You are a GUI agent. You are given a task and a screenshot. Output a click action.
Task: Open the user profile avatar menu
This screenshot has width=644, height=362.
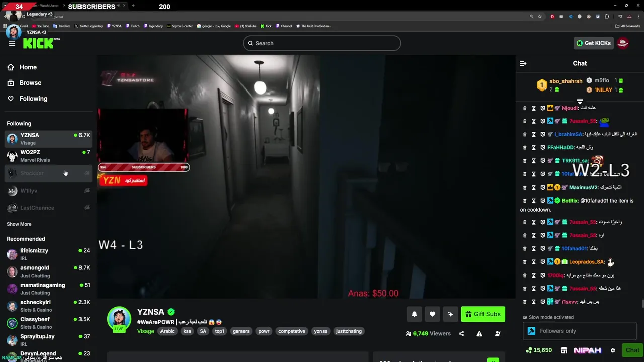(623, 43)
